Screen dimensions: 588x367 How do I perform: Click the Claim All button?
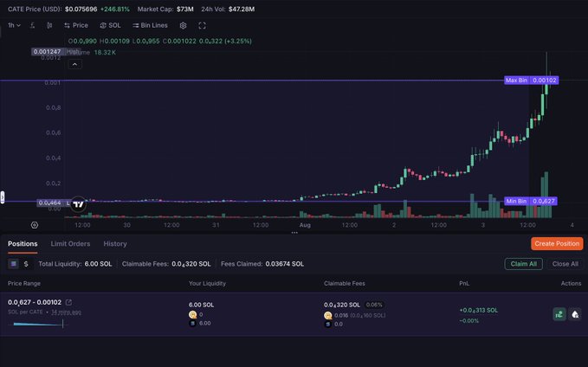[524, 264]
